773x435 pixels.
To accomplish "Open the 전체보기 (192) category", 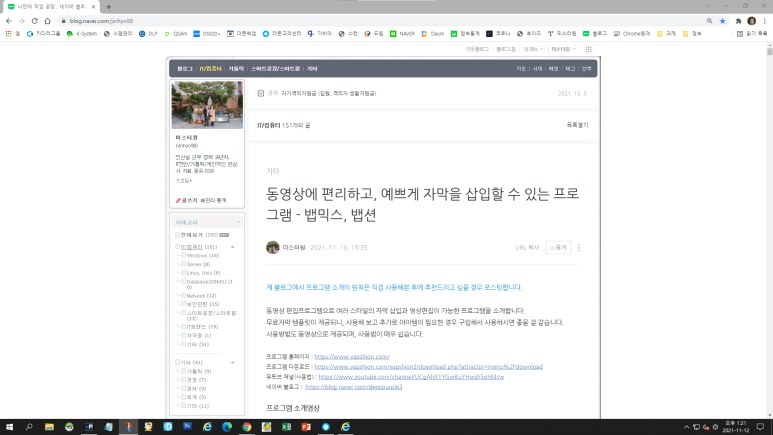I will click(x=199, y=235).
